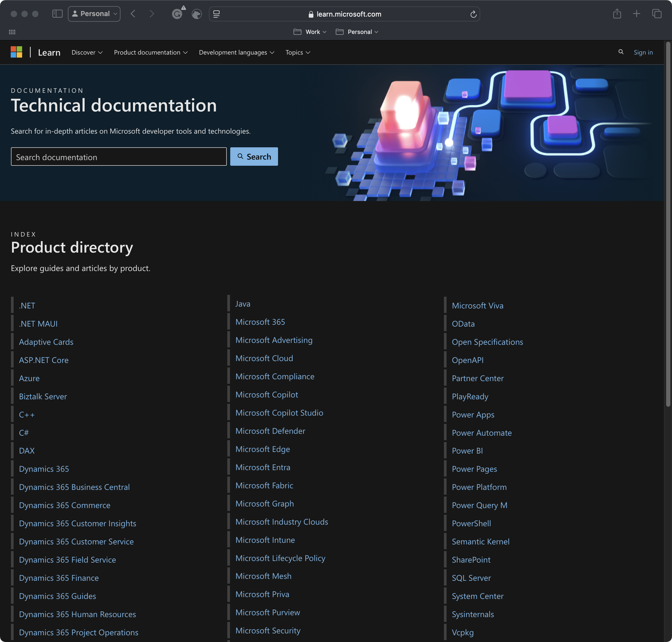This screenshot has width=672, height=642.
Task: Open the ASP.NET Core link
Action: [x=44, y=360]
